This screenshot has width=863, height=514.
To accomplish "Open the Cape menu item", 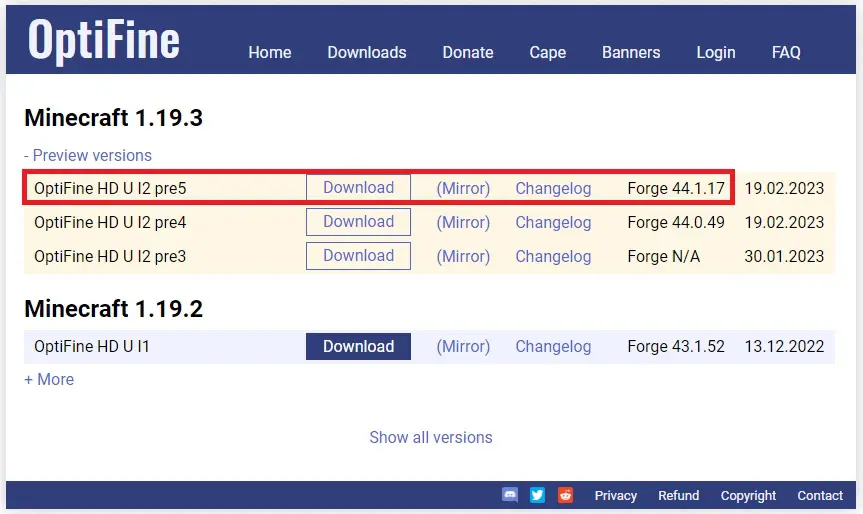I will [x=547, y=52].
